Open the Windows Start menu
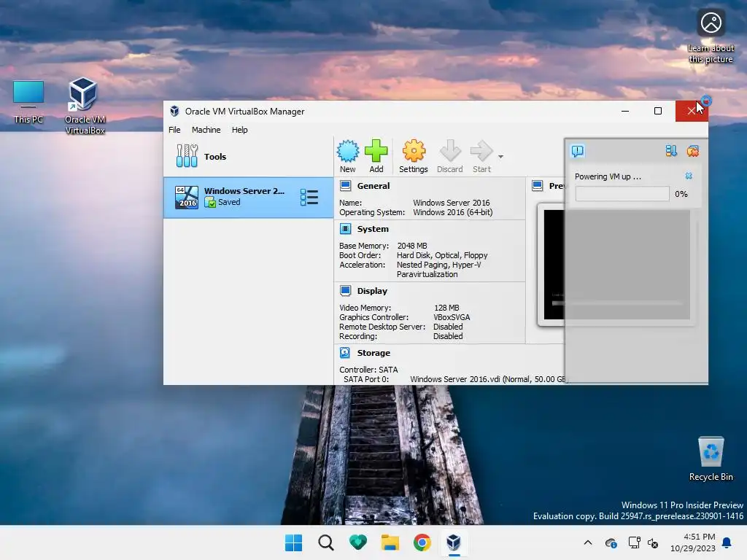The height and width of the screenshot is (560, 747). [293, 542]
